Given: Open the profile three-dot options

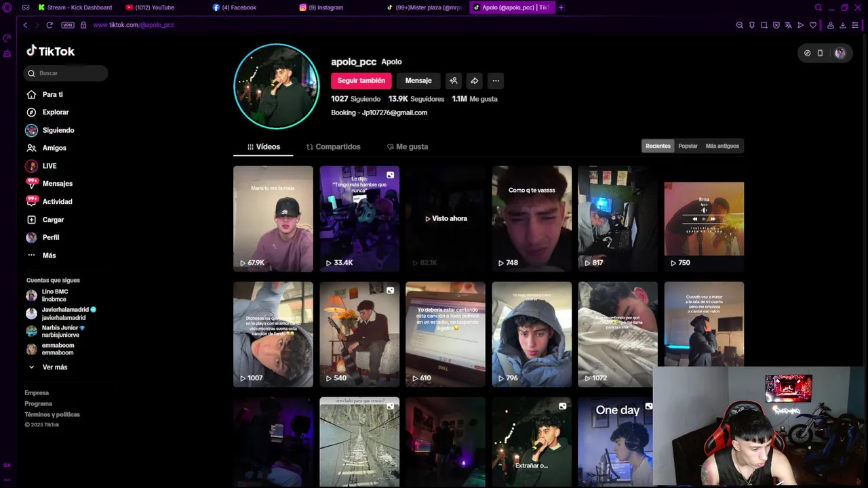Looking at the screenshot, I should point(496,81).
